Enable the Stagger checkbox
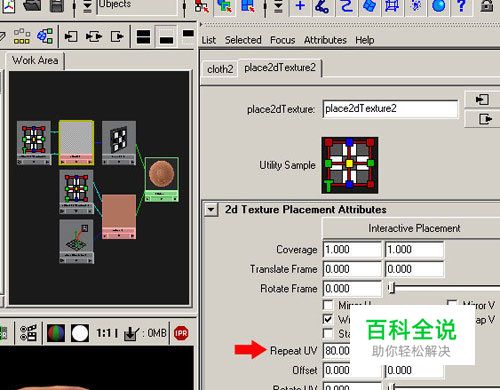This screenshot has height=390, width=500. click(328, 333)
